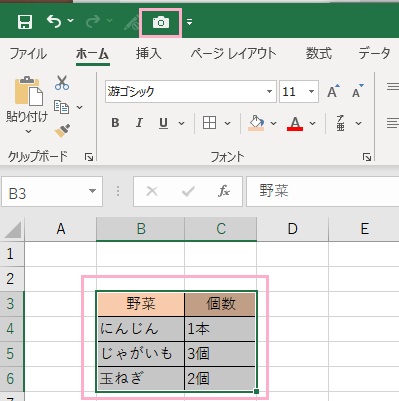Expand the copy options arrow
The height and width of the screenshot is (401, 399).
pos(79,107)
